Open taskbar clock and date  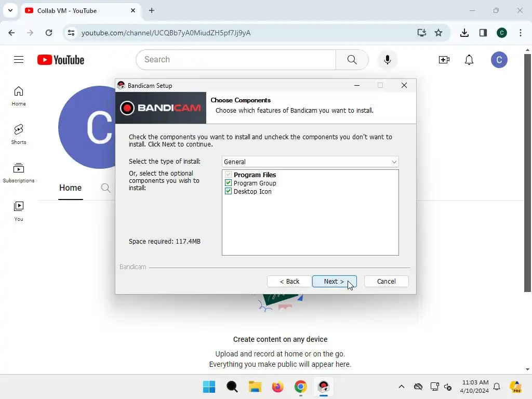click(475, 387)
